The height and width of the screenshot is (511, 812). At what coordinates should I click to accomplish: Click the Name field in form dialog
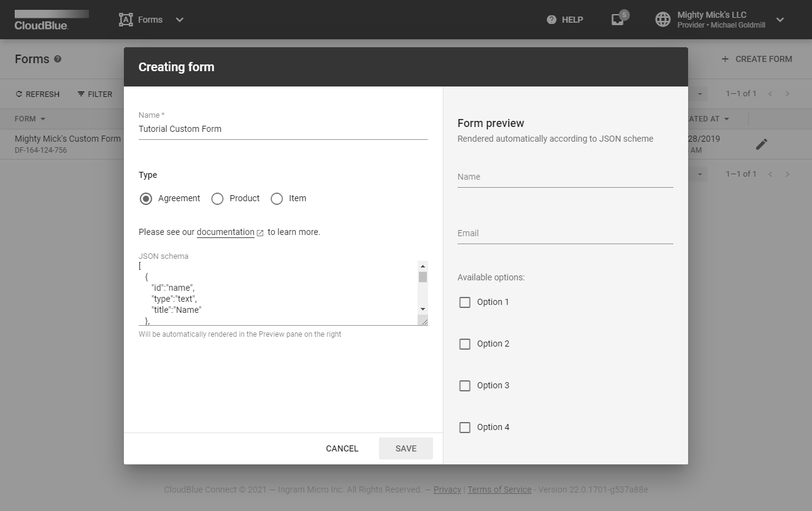[x=283, y=129]
